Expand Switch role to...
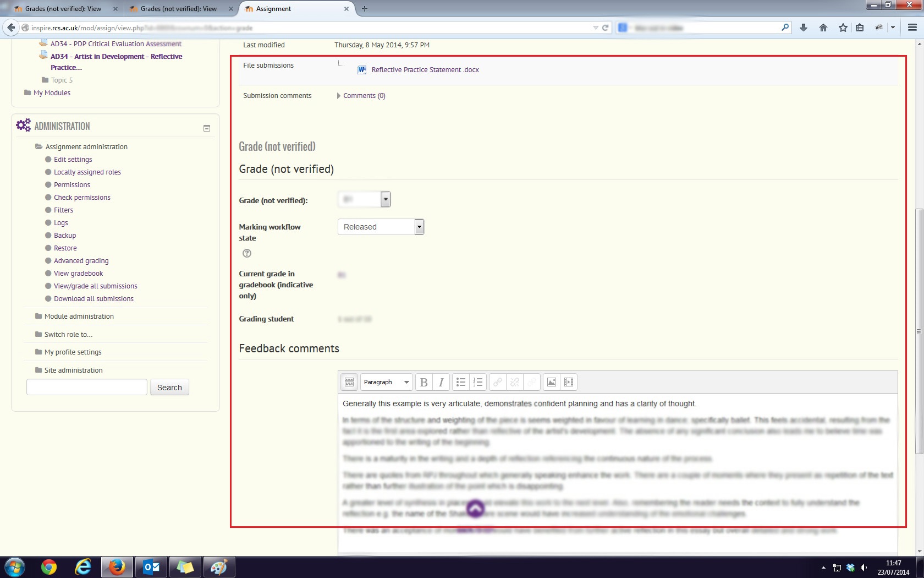This screenshot has height=578, width=924. tap(68, 335)
